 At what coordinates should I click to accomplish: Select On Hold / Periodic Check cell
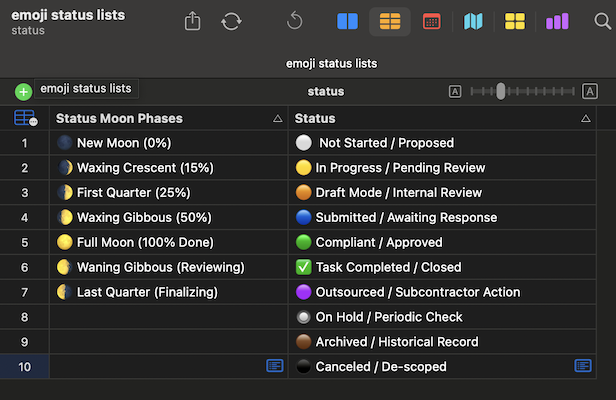tap(442, 317)
